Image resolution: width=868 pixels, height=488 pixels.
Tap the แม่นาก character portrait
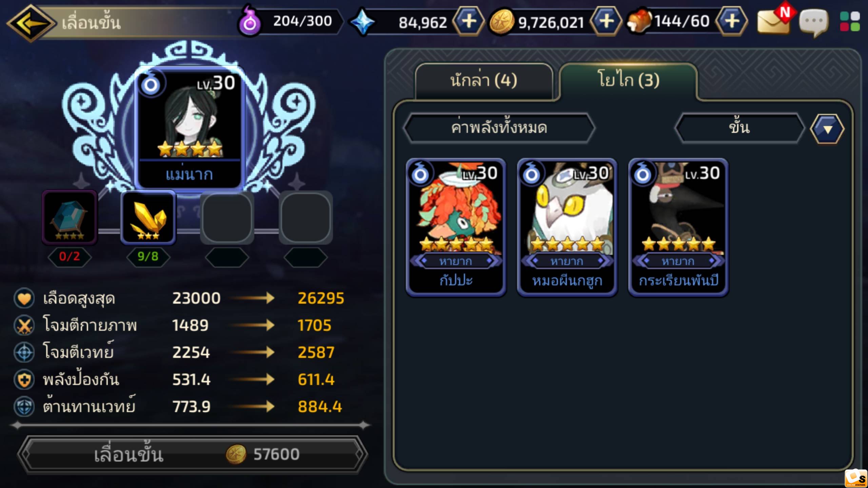tap(190, 128)
